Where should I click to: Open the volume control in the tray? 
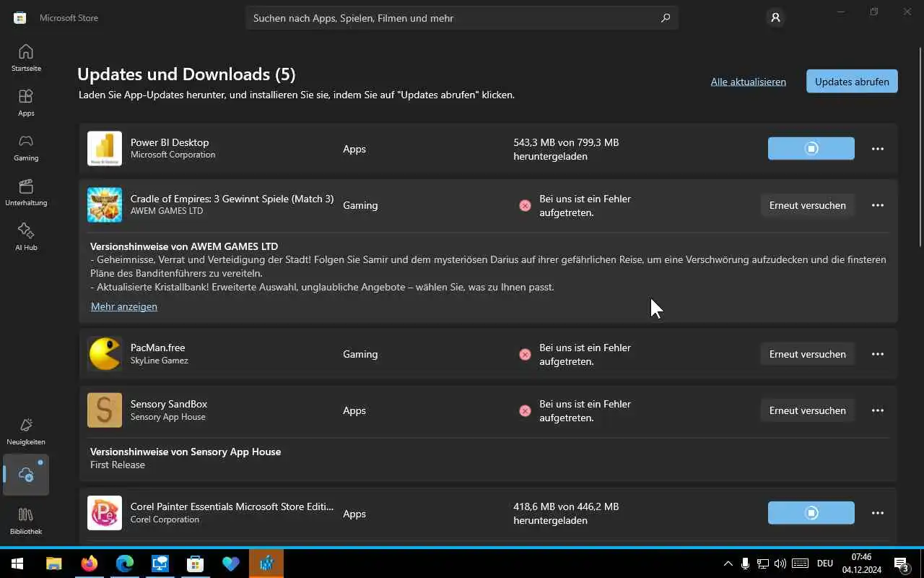(780, 564)
